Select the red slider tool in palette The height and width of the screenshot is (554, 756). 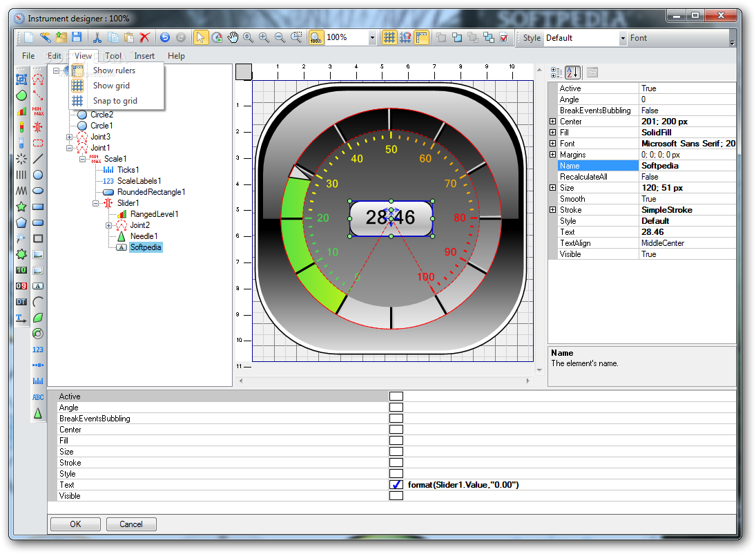[x=37, y=127]
